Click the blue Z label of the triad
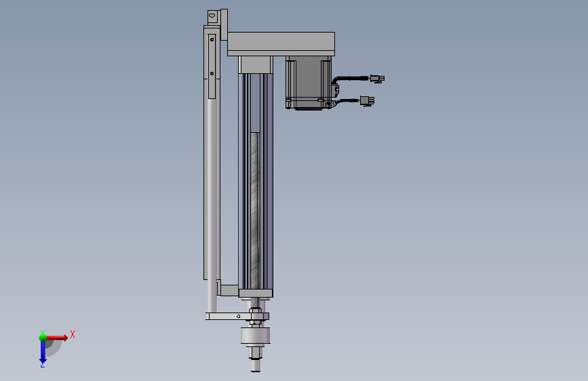 click(42, 364)
